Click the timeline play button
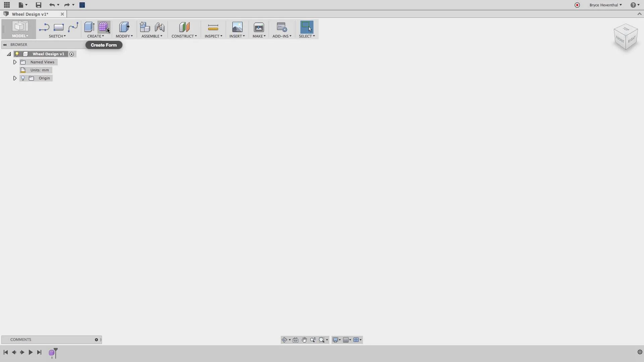This screenshot has height=362, width=644. coord(31,352)
